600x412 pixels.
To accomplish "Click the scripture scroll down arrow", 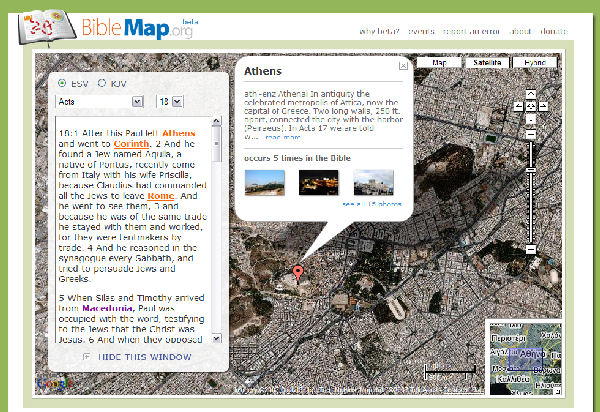I will tap(216, 338).
